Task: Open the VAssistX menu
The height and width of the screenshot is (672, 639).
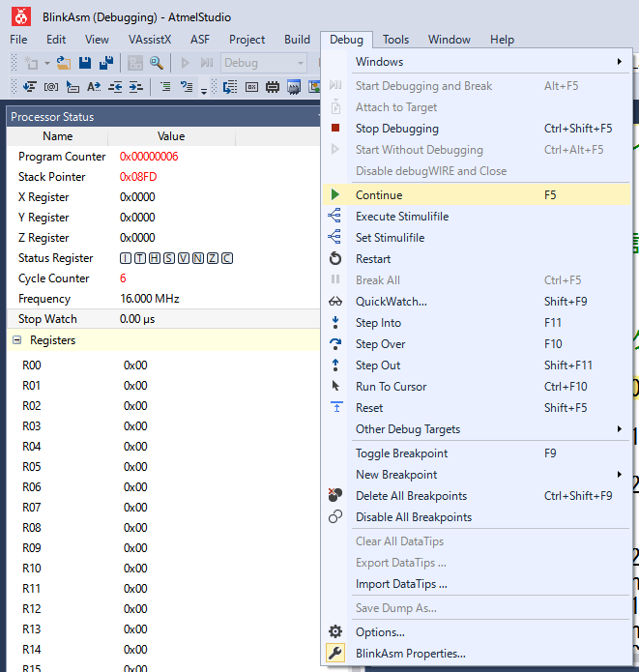Action: point(150,40)
